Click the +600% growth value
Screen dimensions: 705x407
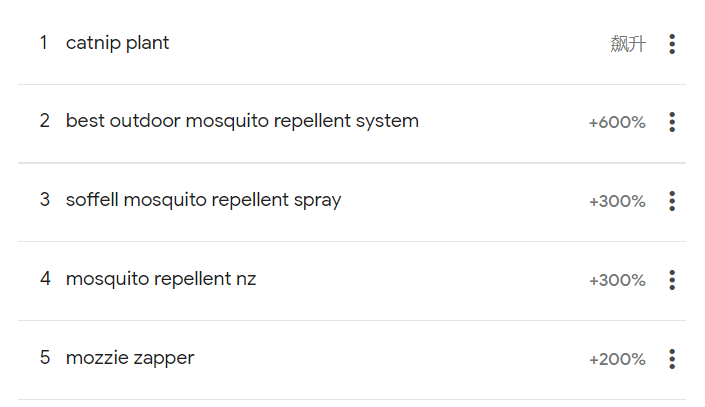(617, 122)
